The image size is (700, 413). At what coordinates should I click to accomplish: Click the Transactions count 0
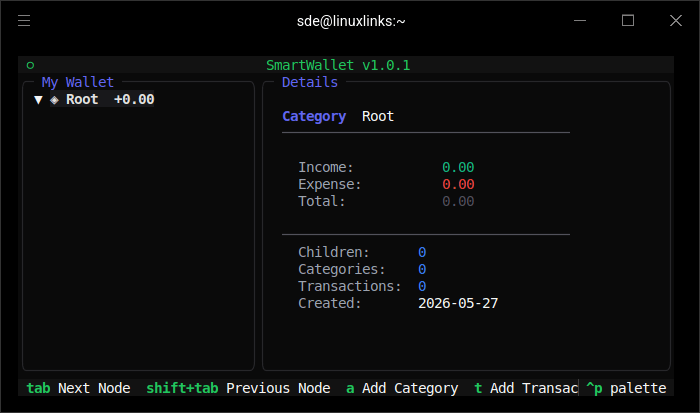coord(422,286)
